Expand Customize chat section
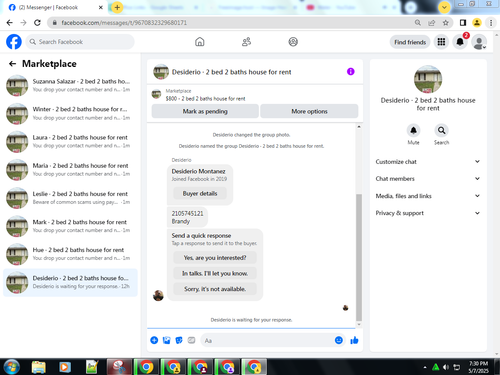Image resolution: width=500 pixels, height=375 pixels. (428, 162)
